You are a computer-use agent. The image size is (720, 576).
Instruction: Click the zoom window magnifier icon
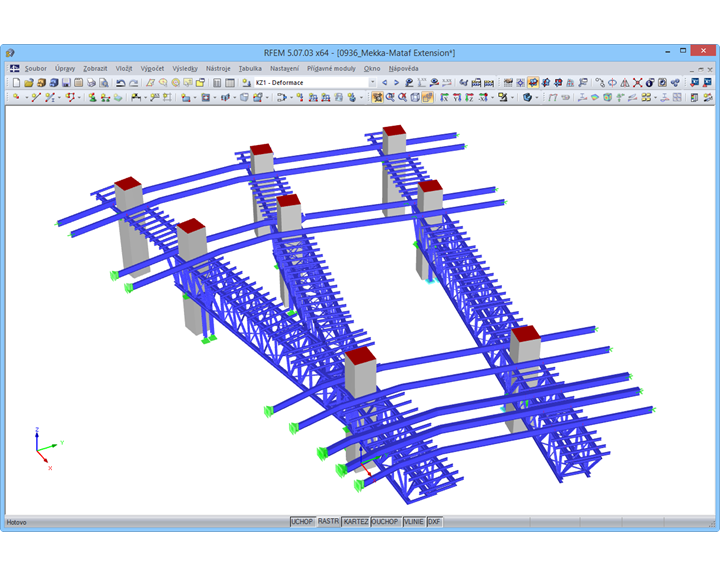[x=390, y=97]
